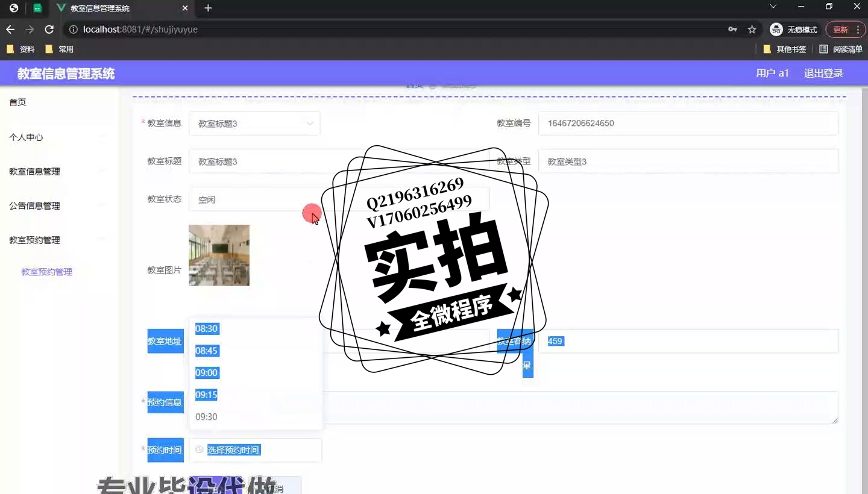Click the 选择预约时间 time picker field
868x494 pixels.
point(255,450)
